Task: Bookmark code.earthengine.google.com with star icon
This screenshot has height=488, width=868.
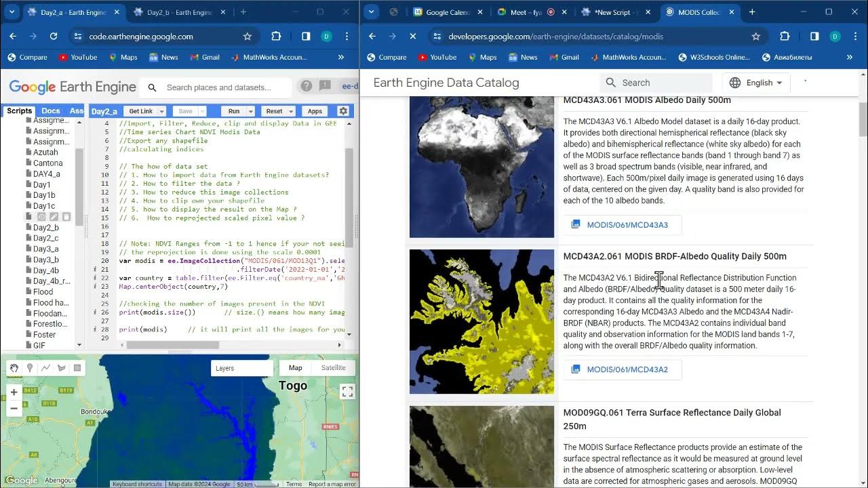Action: pyautogui.click(x=248, y=37)
